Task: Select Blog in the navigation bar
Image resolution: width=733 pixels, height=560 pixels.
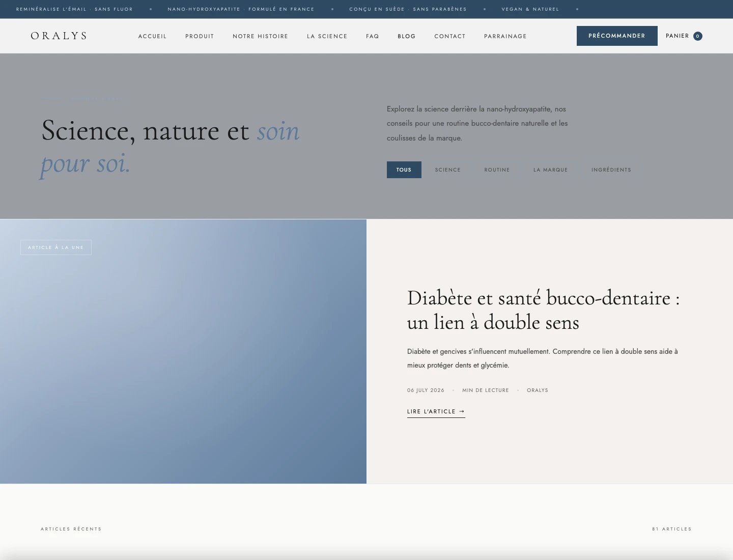Action: tap(407, 36)
